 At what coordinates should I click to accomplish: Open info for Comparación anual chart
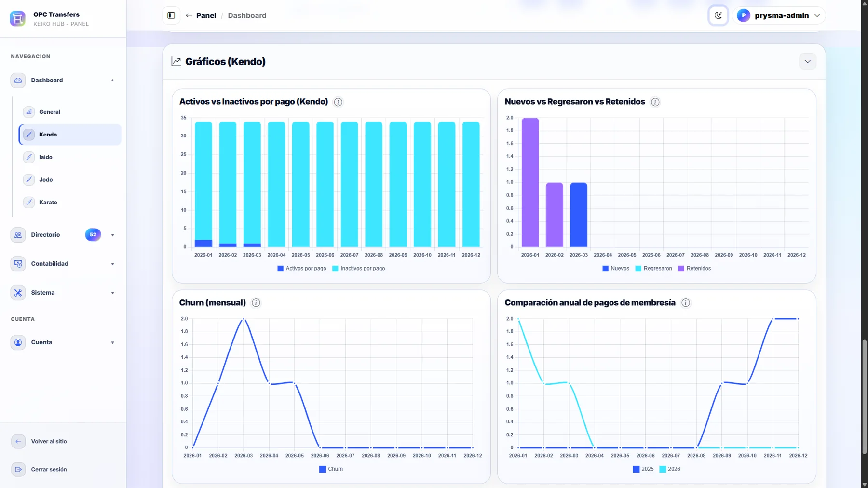coord(685,303)
